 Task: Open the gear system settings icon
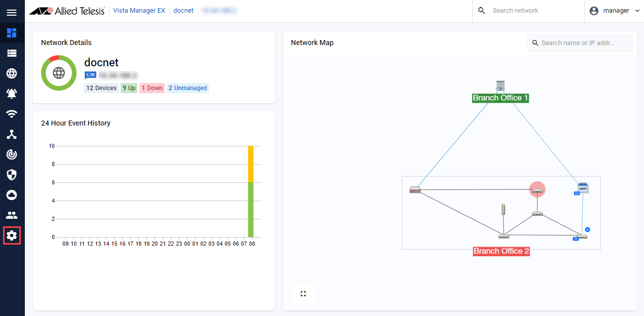[12, 235]
